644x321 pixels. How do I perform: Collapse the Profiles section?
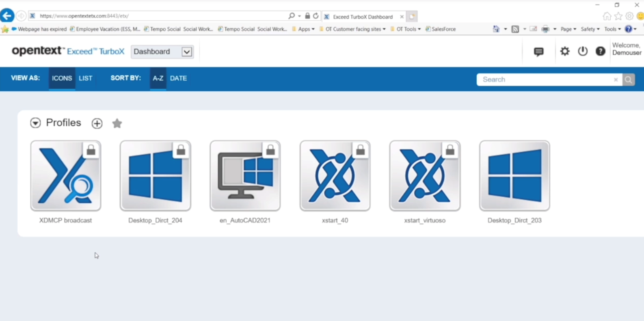[x=35, y=123]
